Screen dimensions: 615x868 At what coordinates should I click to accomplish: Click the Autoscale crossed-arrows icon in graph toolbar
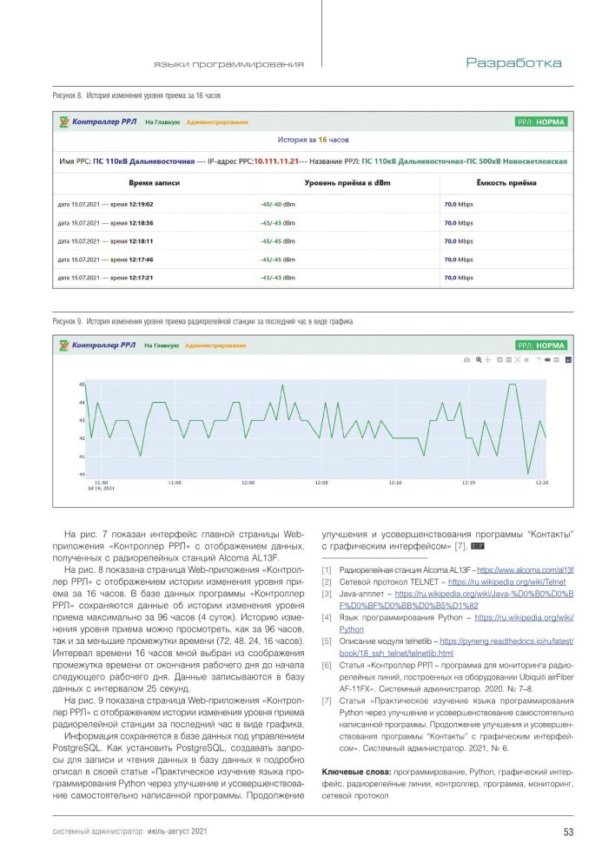[518, 360]
